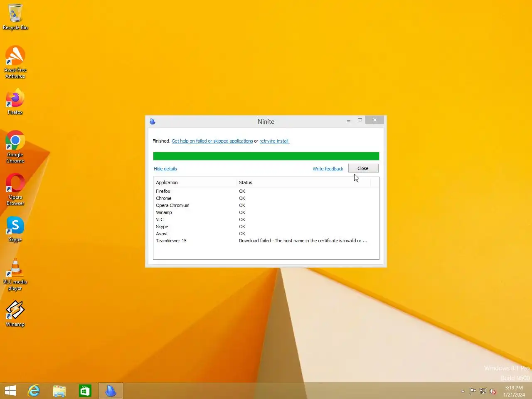
Task: Click the retry/re-install link
Action: [x=275, y=141]
